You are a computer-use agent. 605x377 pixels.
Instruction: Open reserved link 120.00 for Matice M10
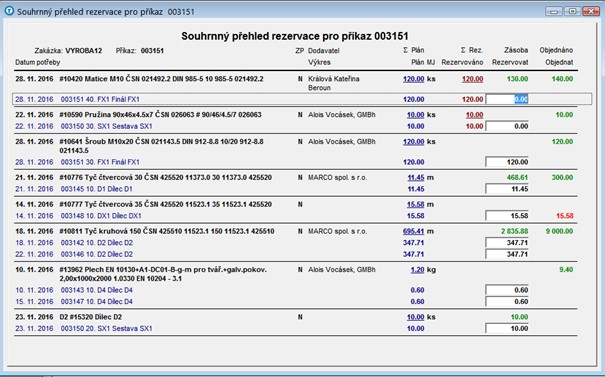[x=472, y=79]
